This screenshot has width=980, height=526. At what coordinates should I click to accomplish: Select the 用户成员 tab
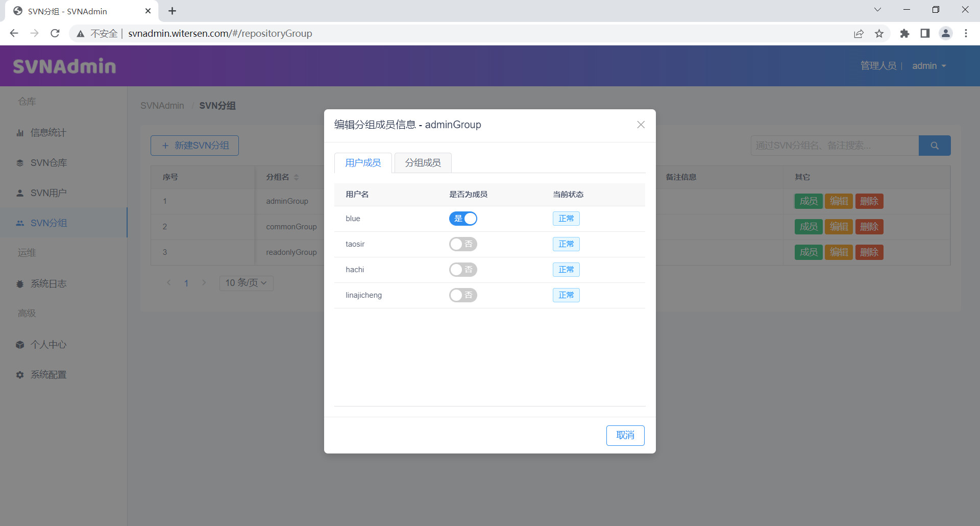tap(363, 163)
